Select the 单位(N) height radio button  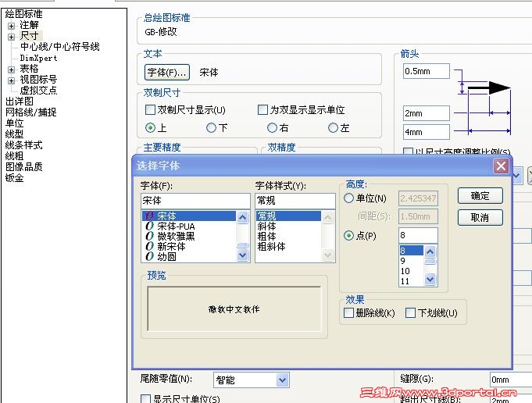(x=348, y=198)
